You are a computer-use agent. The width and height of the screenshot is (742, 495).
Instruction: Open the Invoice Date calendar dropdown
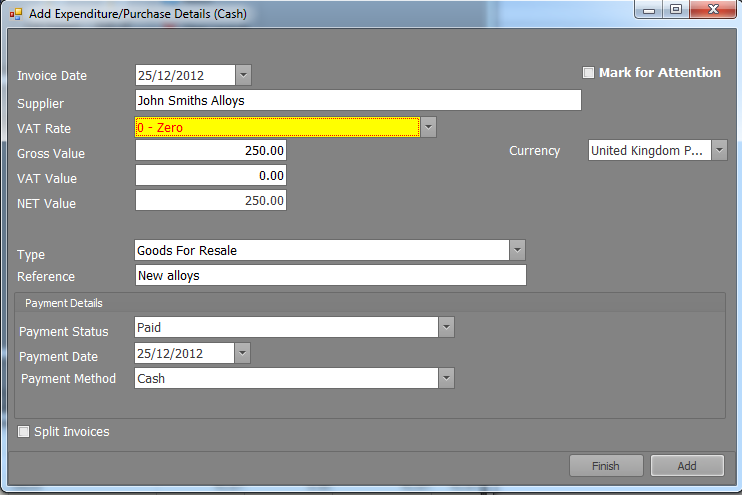point(244,75)
